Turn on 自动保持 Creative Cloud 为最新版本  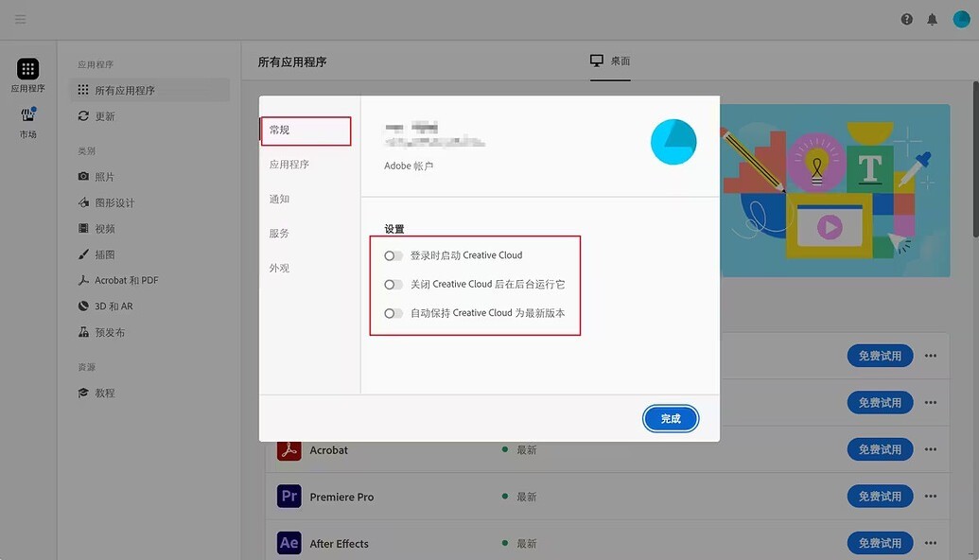tap(393, 313)
